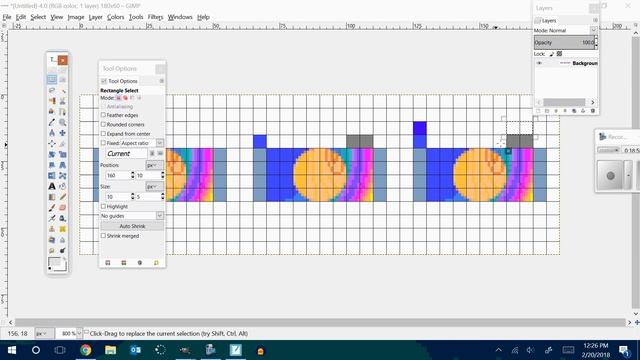Open the Colors menu
640x360 pixels.
click(116, 17)
